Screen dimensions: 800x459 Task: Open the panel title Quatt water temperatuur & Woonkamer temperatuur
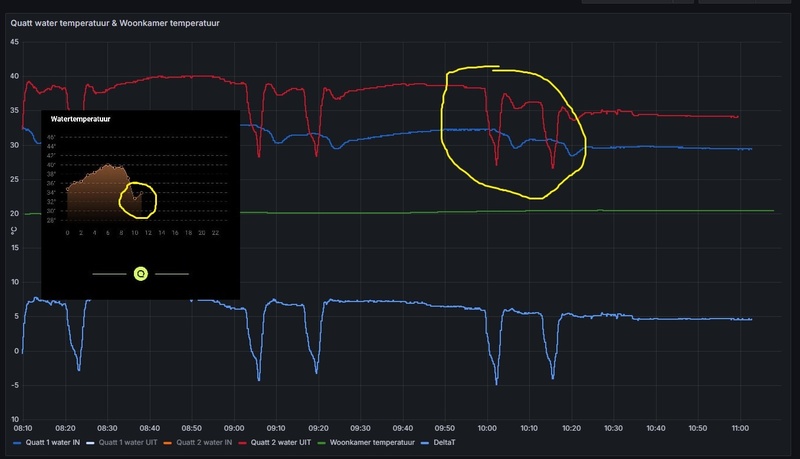coord(115,23)
